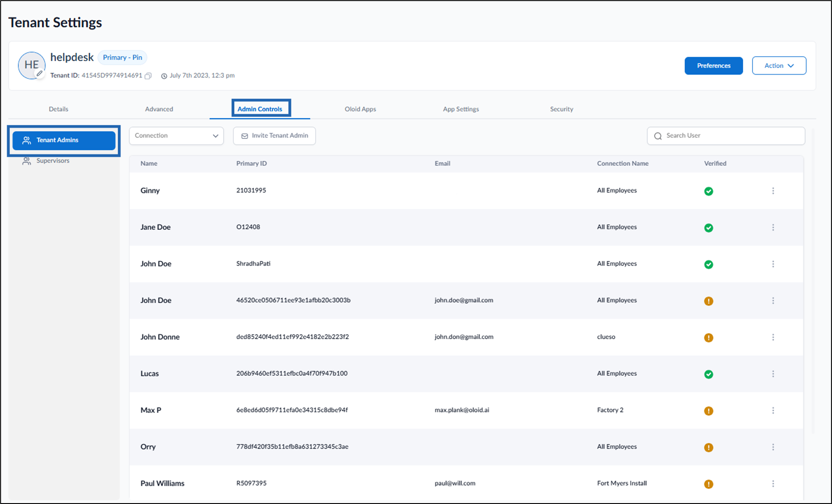Click Ginny's green verified checkmark icon
This screenshot has height=504, width=832.
pos(708,191)
